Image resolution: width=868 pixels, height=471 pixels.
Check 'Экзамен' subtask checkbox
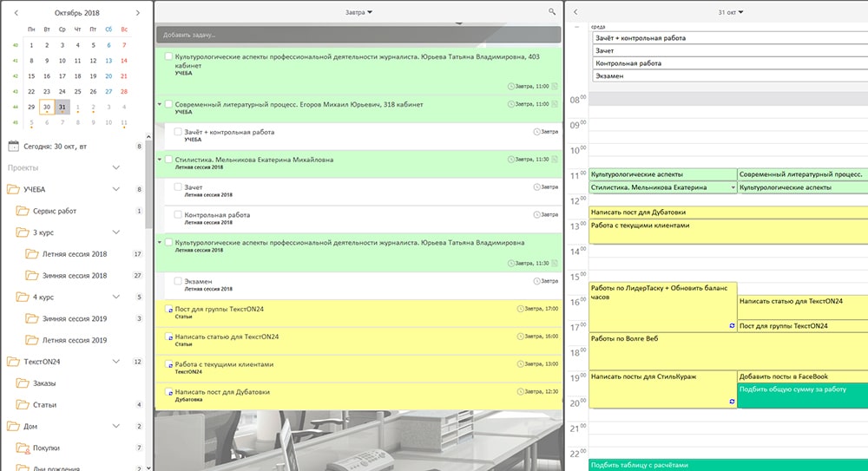[x=178, y=281]
